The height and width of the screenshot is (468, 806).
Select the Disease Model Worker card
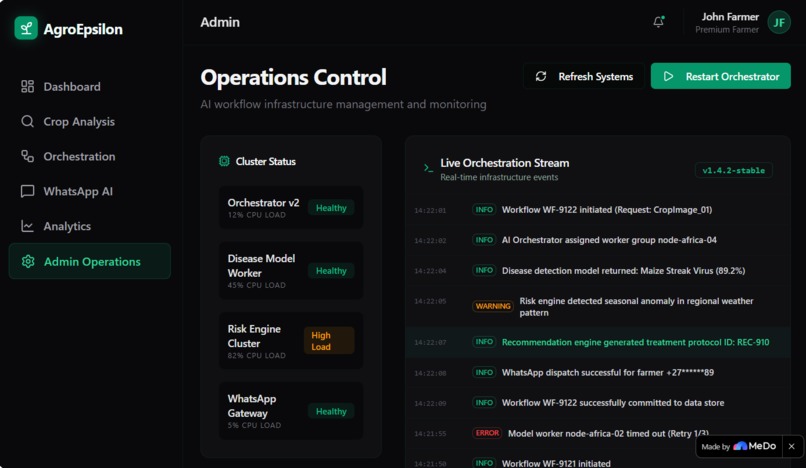(291, 271)
